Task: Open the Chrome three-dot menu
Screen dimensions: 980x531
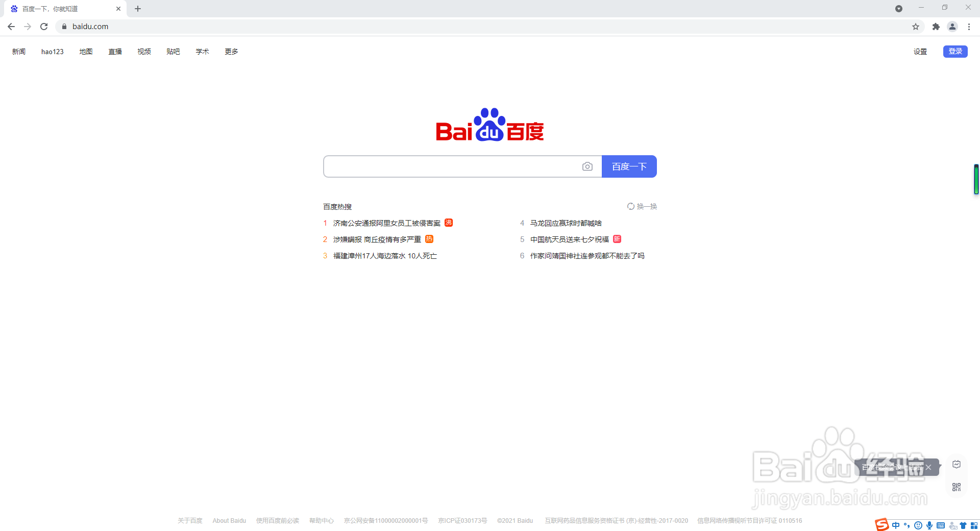Action: point(969,27)
